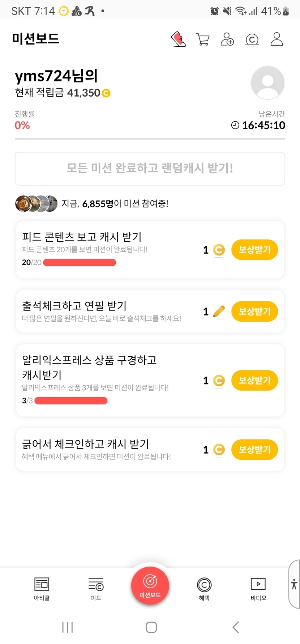Tap the red 미션보드 center button
300x644 pixels.
[150, 586]
